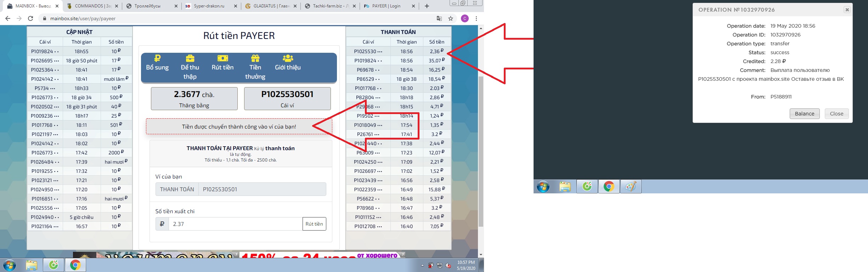Go forward in Chrome history

tap(19, 18)
